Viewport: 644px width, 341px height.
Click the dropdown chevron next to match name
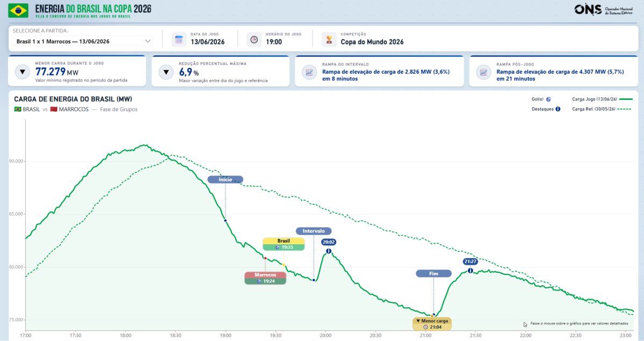click(148, 41)
